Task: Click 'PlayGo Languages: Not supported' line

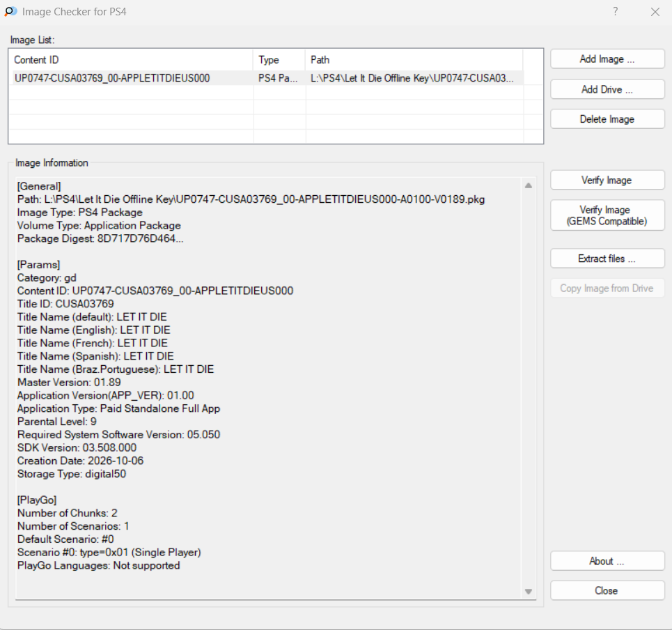Action: coord(99,566)
